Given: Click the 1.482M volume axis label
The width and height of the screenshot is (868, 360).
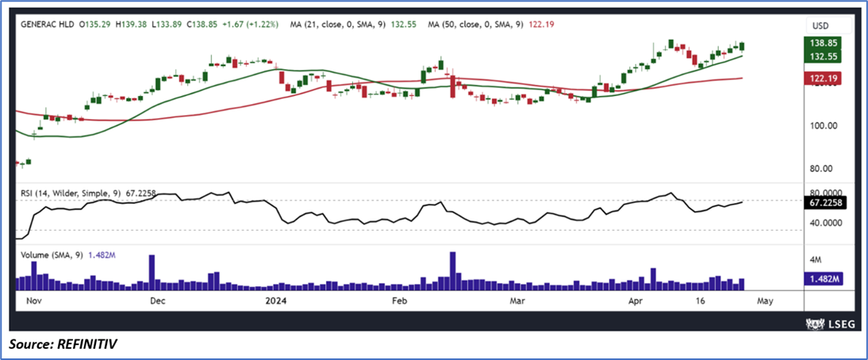Looking at the screenshot, I should click(x=823, y=281).
